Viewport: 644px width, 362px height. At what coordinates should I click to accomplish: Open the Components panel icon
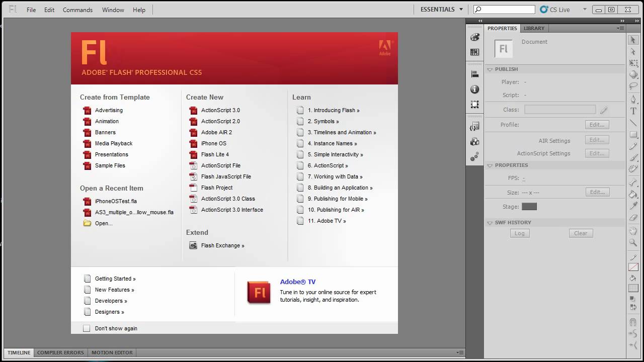click(474, 142)
